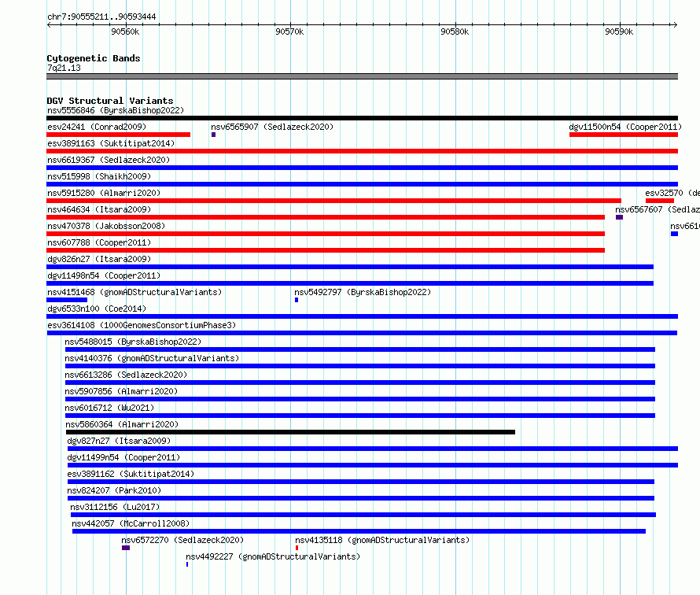
Task: Click nsv464634 (Itsara2009) label
Action: [99, 209]
